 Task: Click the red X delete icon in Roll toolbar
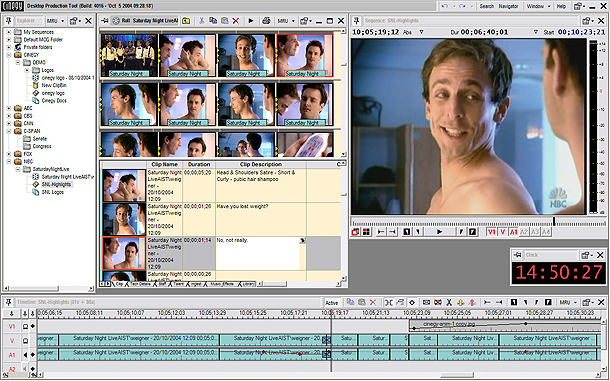(236, 21)
